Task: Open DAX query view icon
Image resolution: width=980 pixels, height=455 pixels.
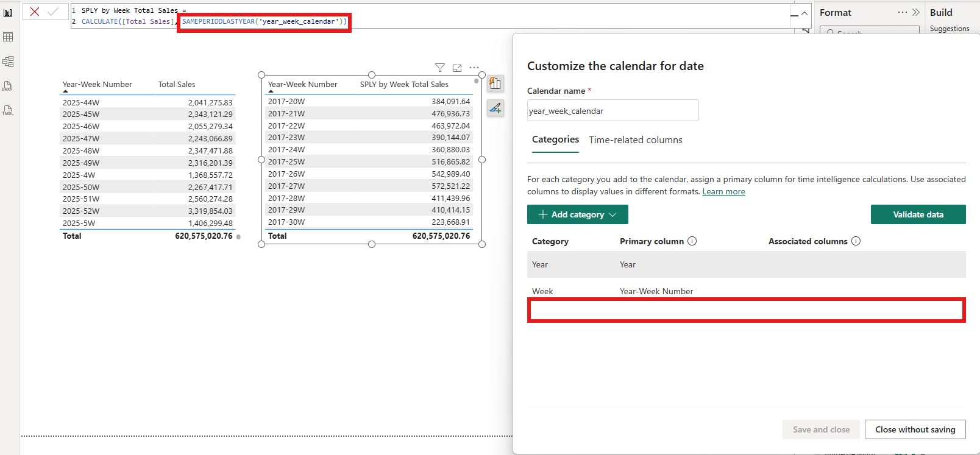Action: pos(8,86)
